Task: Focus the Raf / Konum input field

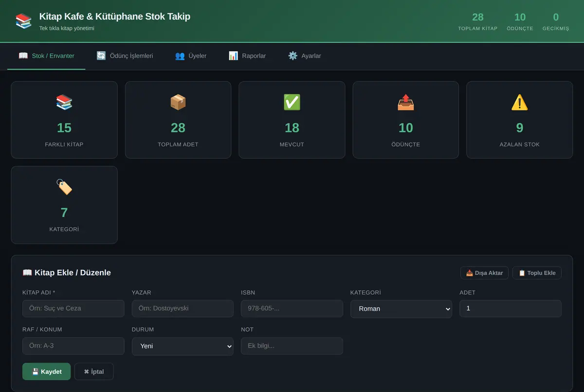Action: pyautogui.click(x=73, y=346)
